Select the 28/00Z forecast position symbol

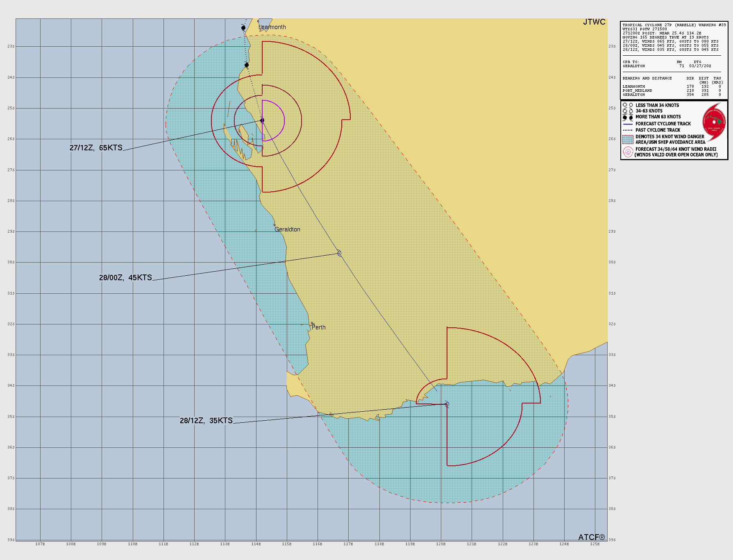click(x=339, y=253)
